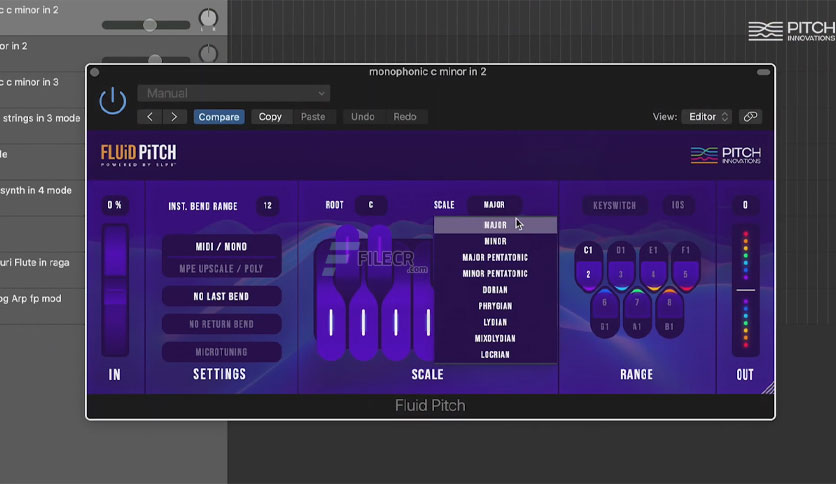Screen dimensions: 836x484
Task: Go to previous preset arrow
Action: tap(150, 117)
